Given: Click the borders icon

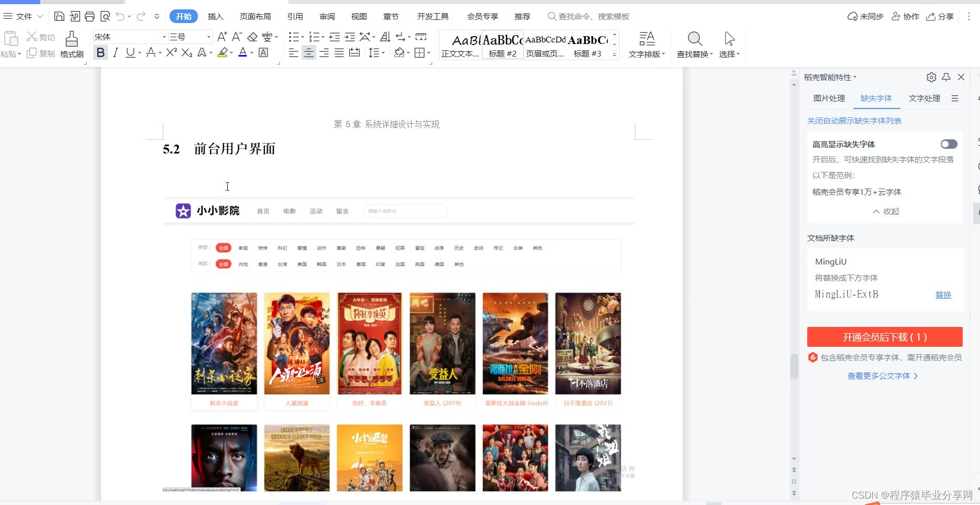Looking at the screenshot, I should click(x=419, y=52).
